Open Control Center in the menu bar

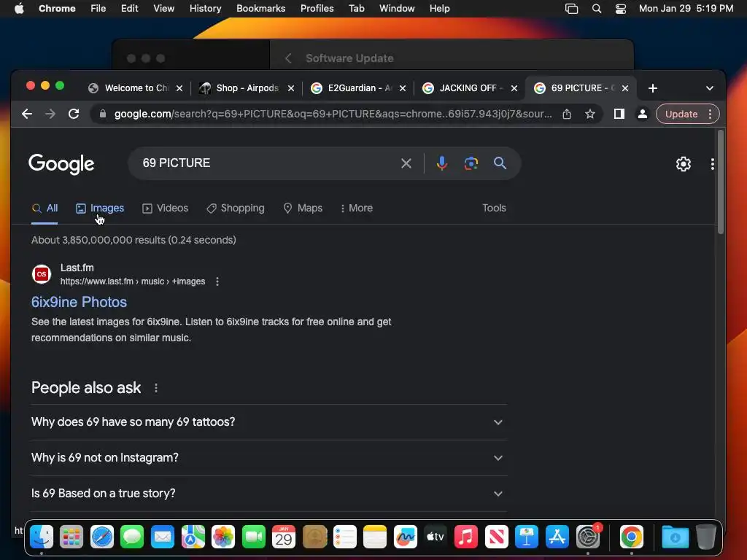click(620, 9)
